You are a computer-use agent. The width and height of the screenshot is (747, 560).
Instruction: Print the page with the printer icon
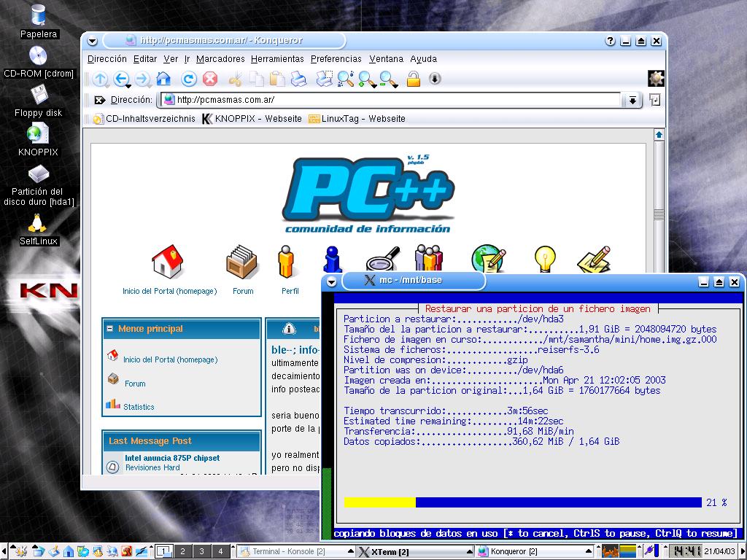point(298,79)
